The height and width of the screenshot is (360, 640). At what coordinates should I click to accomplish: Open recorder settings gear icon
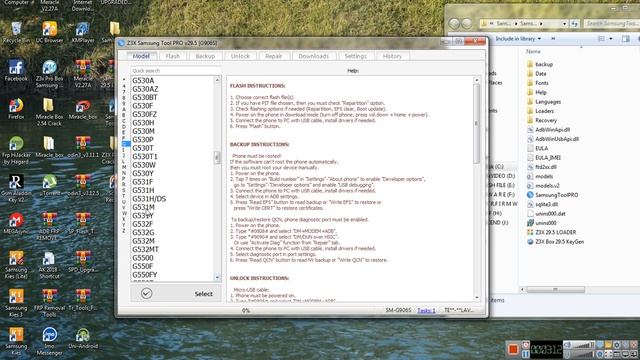(x=617, y=345)
